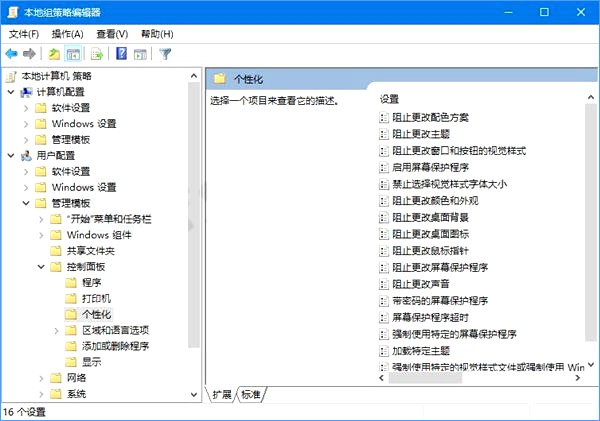Image resolution: width=600 pixels, height=421 pixels.
Task: Click the Forward arrow toolbar icon
Action: [x=30, y=53]
